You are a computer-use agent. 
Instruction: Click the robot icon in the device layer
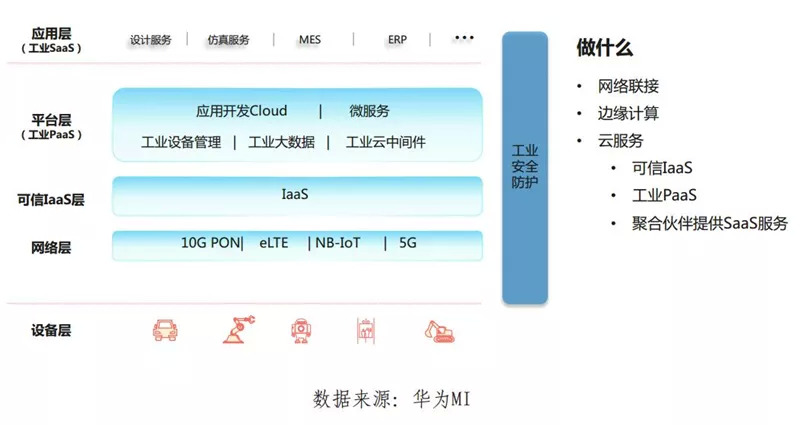pos(301,331)
